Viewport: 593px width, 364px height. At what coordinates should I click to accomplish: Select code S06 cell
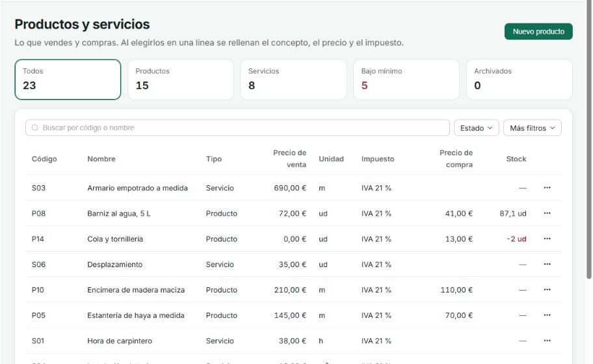[x=38, y=264]
